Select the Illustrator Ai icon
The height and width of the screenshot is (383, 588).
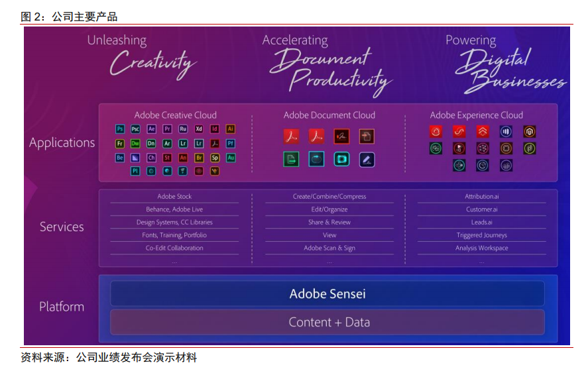(x=231, y=129)
